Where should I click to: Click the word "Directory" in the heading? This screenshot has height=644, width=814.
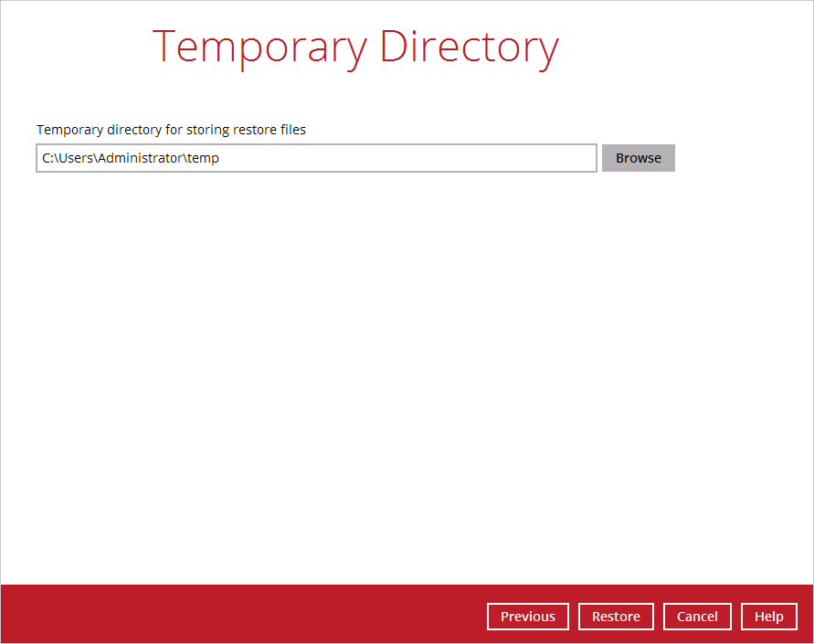coord(469,47)
